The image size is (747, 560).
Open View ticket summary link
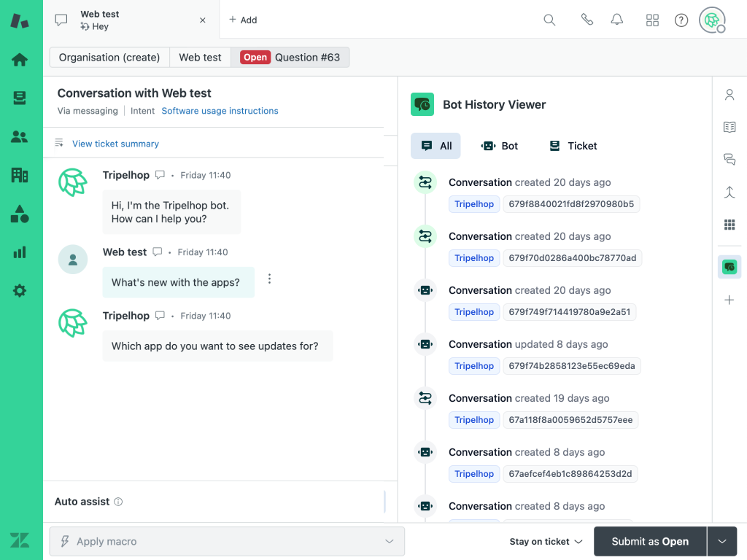point(115,144)
